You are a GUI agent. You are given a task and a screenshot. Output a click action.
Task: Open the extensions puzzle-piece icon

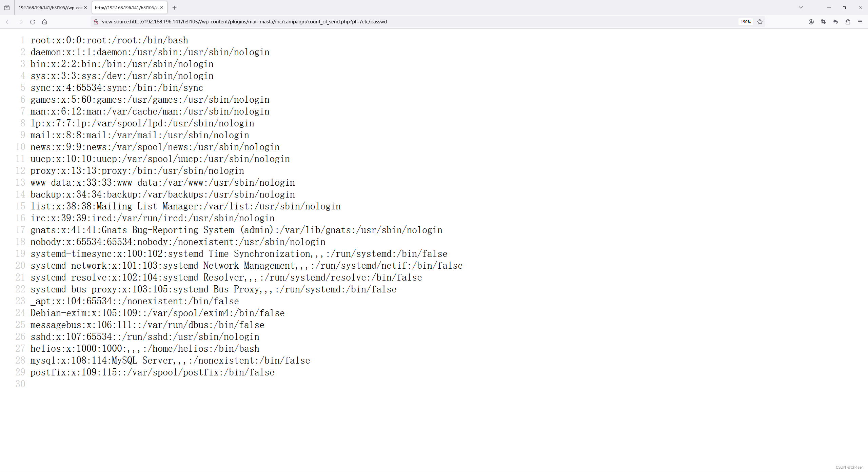pos(848,22)
